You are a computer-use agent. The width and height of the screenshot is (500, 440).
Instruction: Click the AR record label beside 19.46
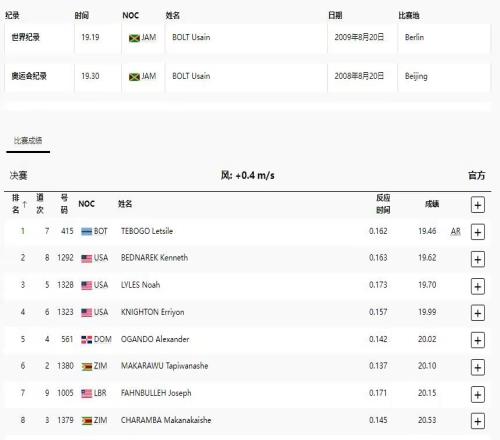[x=455, y=231]
